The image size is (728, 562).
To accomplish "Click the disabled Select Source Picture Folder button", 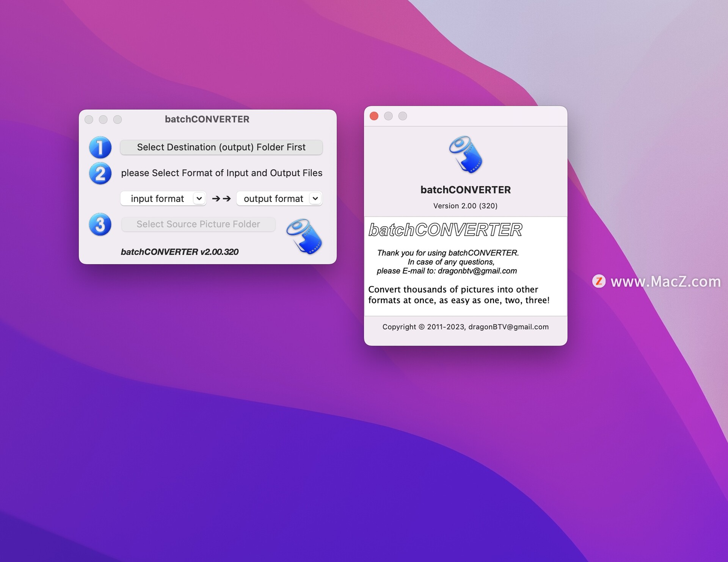I will [x=198, y=224].
